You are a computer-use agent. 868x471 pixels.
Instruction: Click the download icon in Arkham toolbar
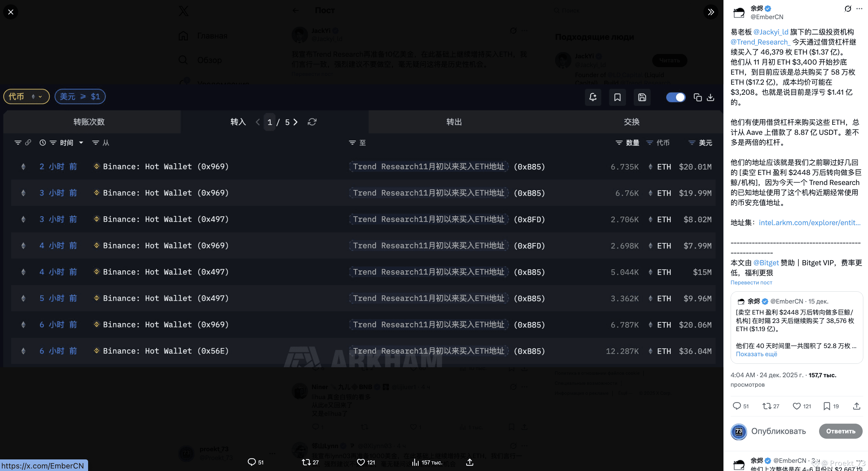[x=710, y=97]
